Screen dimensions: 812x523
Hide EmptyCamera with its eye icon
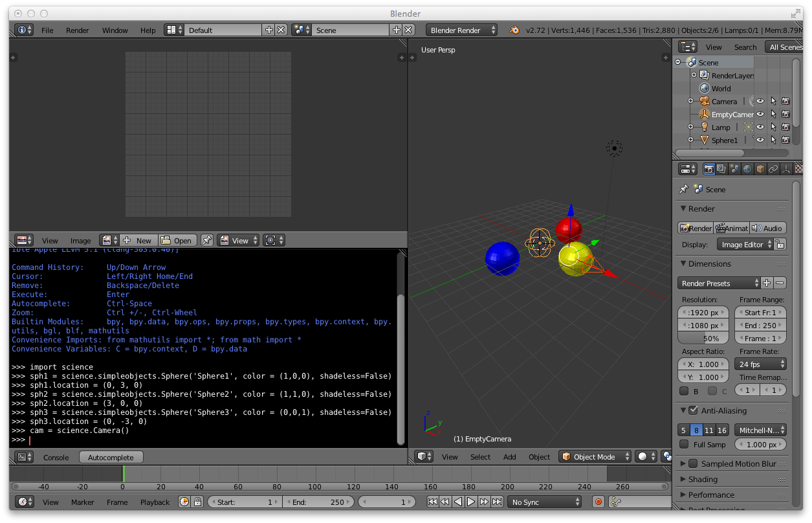(x=760, y=115)
